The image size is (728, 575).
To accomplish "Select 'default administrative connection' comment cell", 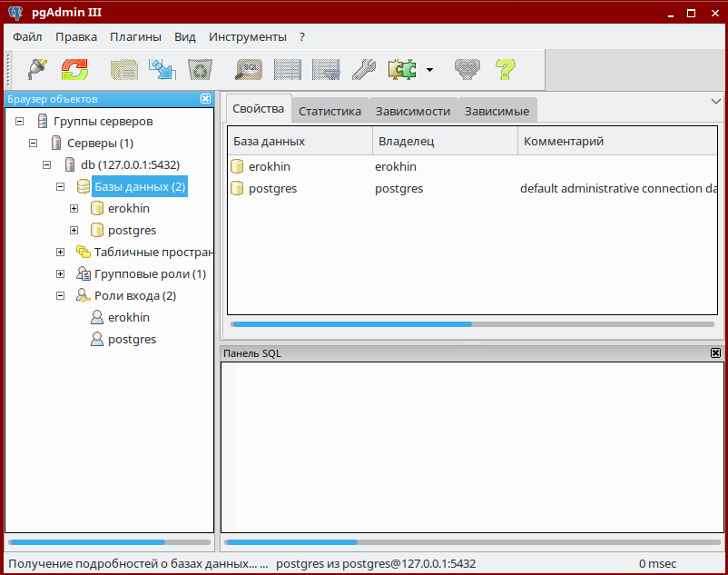I will [x=618, y=189].
